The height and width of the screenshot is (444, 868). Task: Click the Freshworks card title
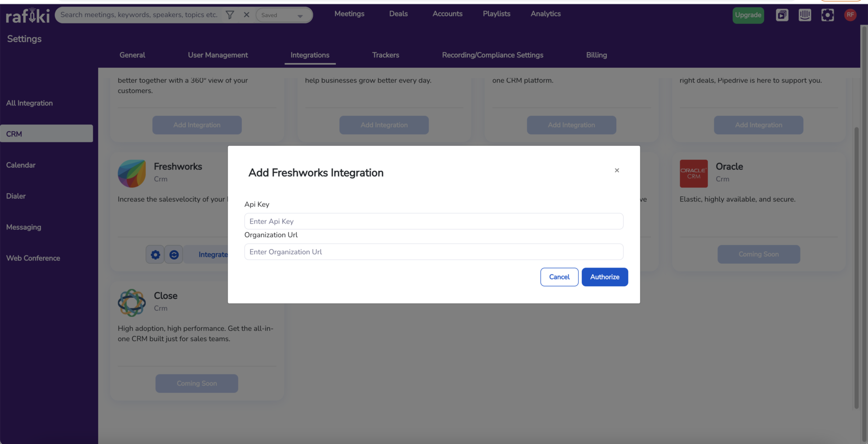tap(178, 167)
